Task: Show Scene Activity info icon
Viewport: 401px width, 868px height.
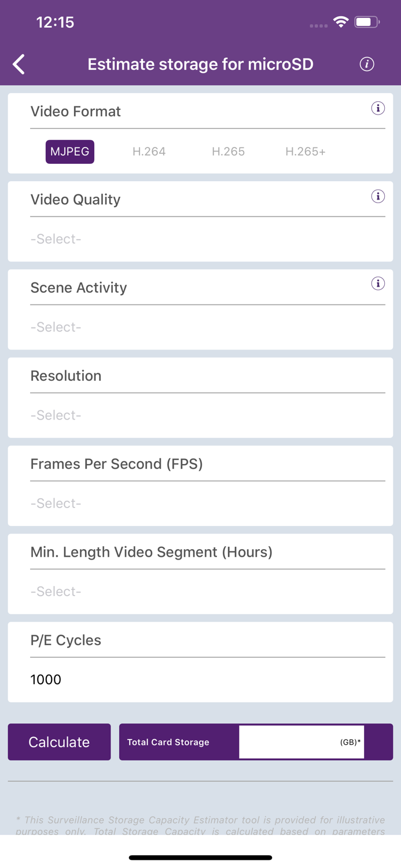Action: (378, 284)
